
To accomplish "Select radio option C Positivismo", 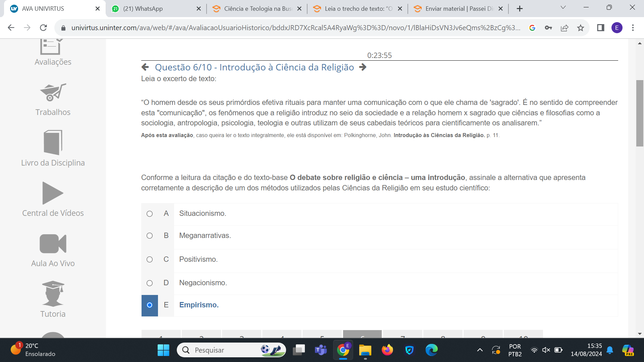I will pyautogui.click(x=150, y=259).
